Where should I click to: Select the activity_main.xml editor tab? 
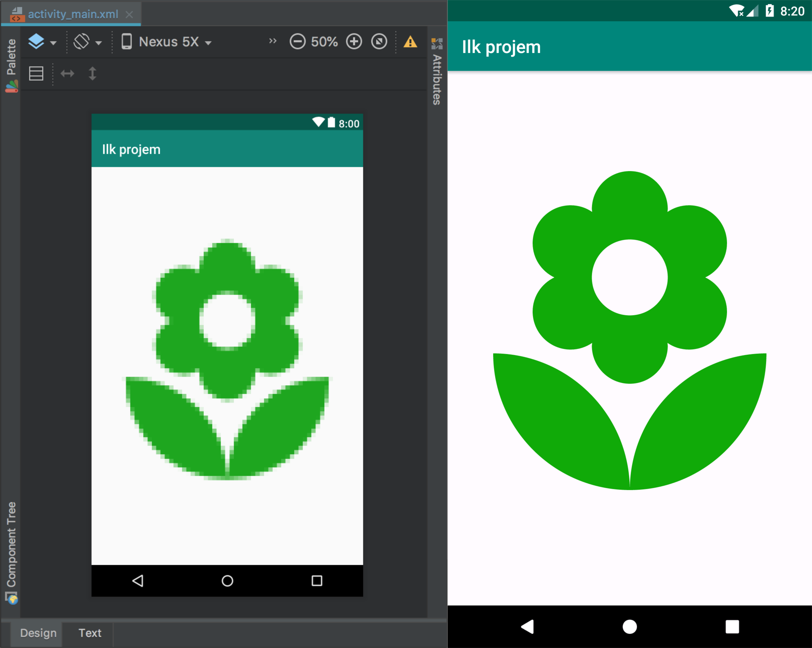click(71, 14)
